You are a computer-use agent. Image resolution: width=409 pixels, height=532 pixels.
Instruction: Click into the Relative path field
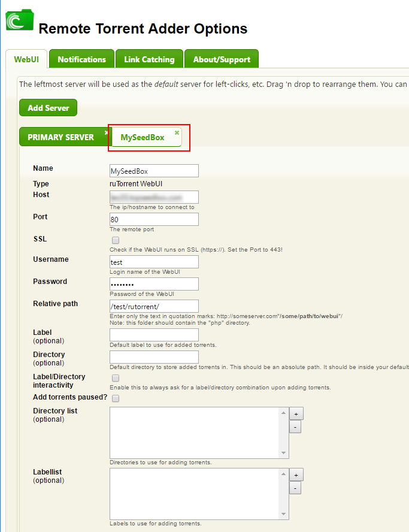[154, 306]
